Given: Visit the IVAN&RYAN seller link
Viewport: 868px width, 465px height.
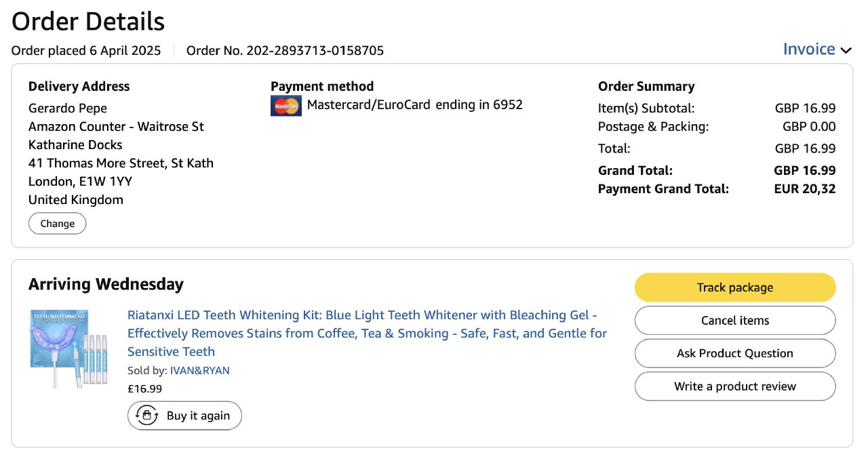Looking at the screenshot, I should click(199, 371).
